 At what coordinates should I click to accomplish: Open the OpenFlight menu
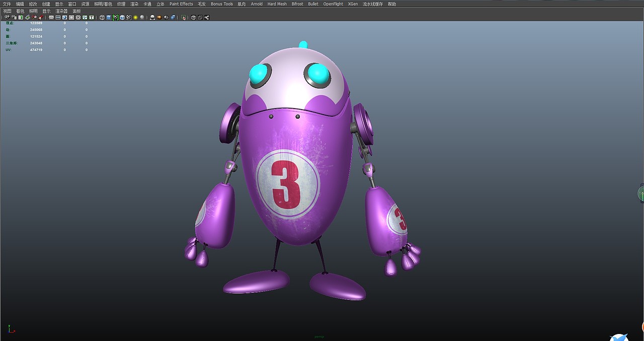click(333, 4)
